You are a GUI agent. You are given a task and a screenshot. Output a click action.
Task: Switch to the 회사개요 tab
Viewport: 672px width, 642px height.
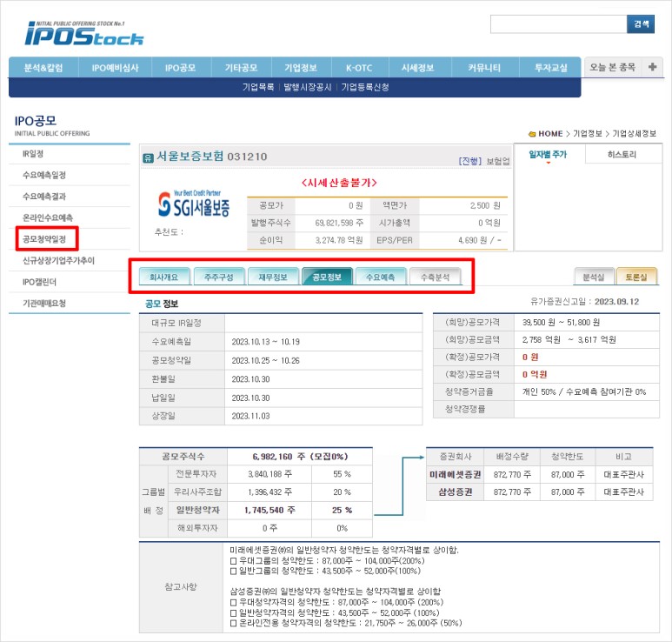click(164, 277)
